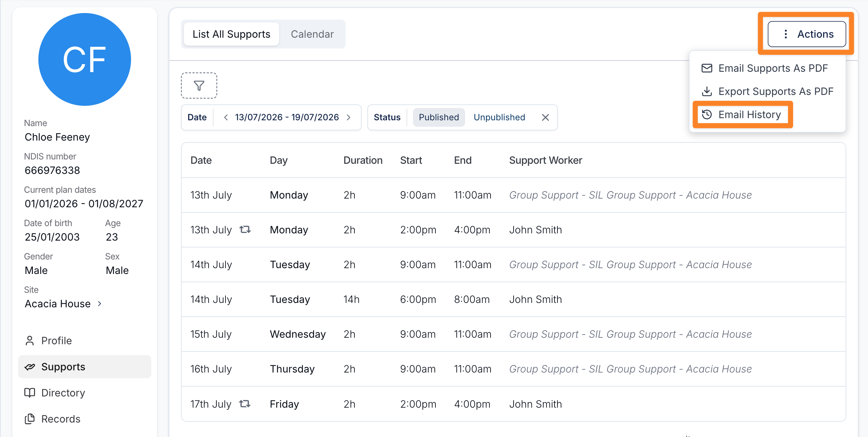Click the Duration column header

click(x=363, y=160)
